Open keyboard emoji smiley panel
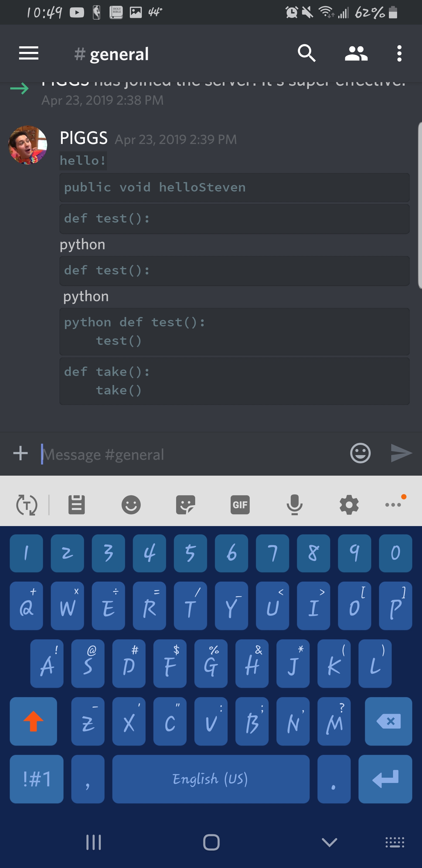The width and height of the screenshot is (422, 868). pyautogui.click(x=131, y=504)
